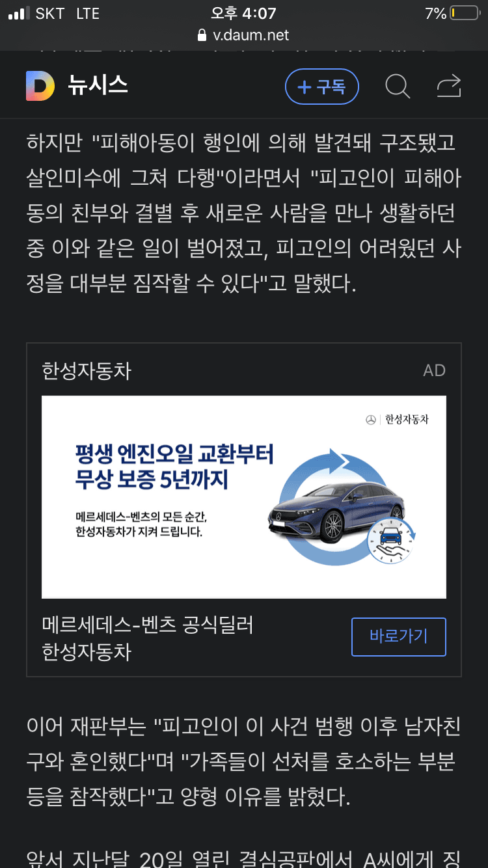
Task: Tap the 평생 엔진오일 교환부터 ad headline
Action: coord(174,454)
